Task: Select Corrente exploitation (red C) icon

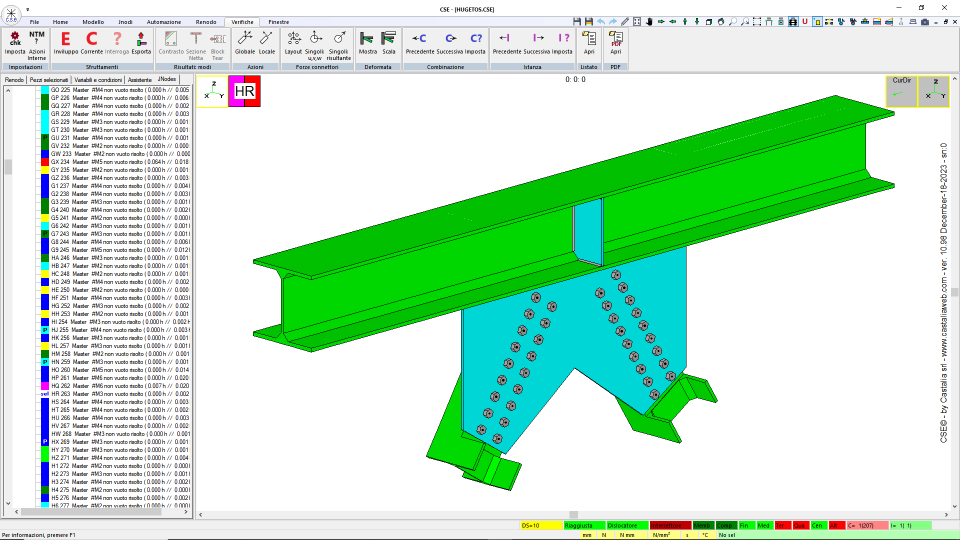Action: click(91, 43)
